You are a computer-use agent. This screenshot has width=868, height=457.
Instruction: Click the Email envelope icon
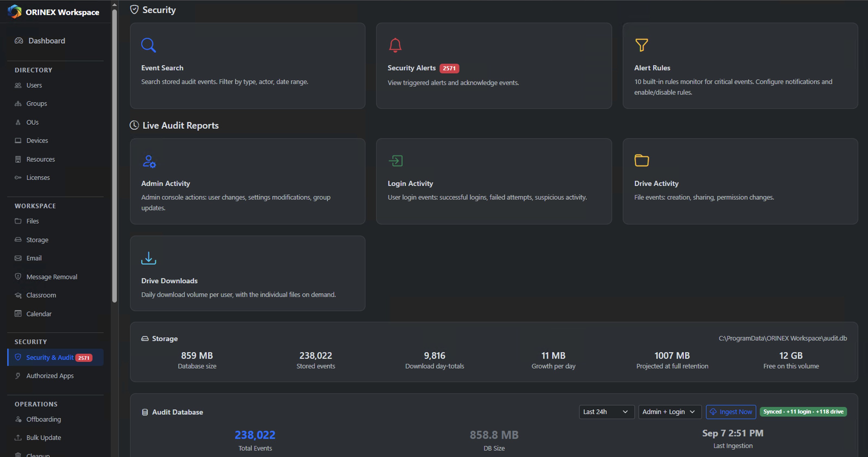point(18,258)
